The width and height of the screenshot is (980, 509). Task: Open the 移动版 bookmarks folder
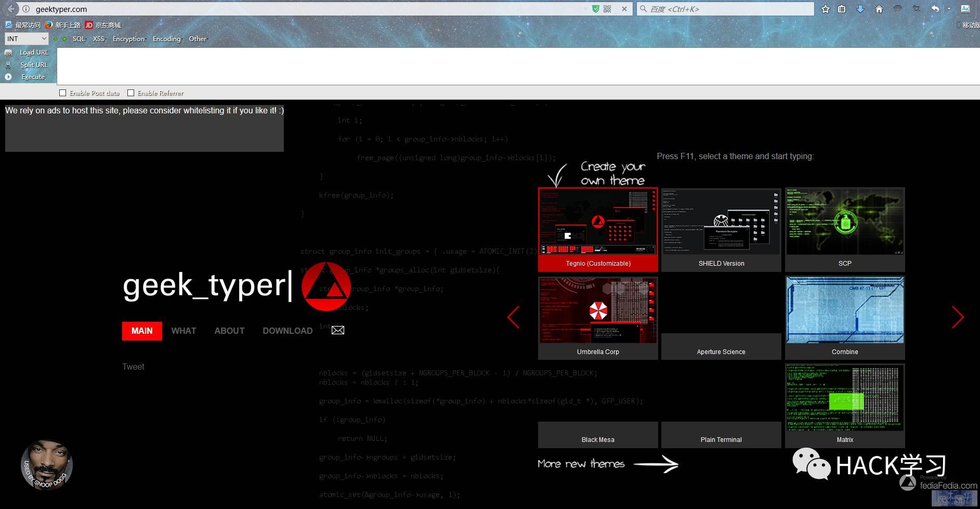(x=969, y=25)
